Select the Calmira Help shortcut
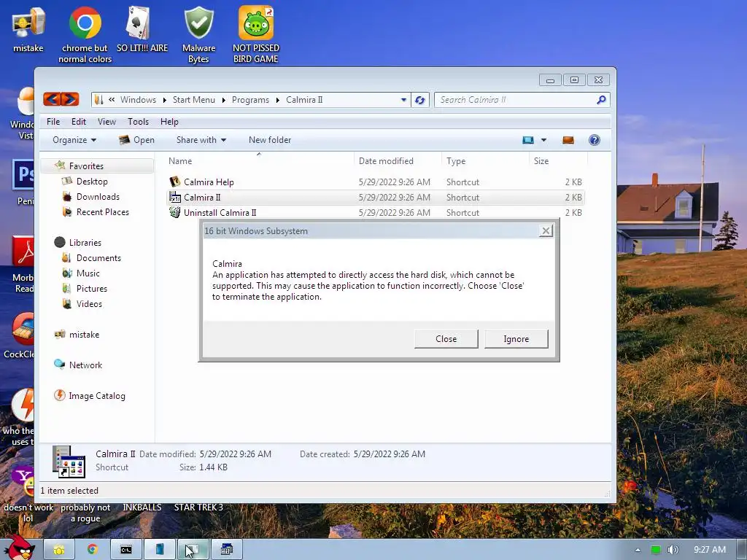Screen dimensions: 747x560 pyautogui.click(x=209, y=182)
